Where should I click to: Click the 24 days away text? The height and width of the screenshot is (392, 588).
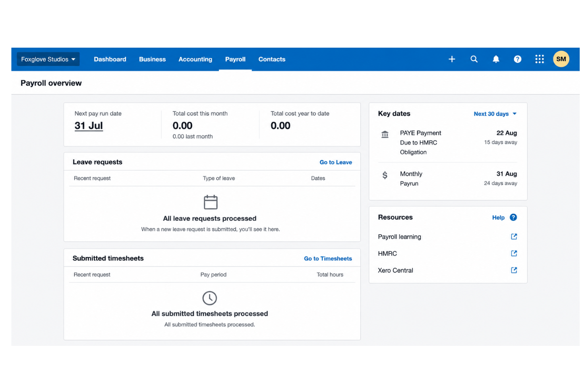(501, 183)
